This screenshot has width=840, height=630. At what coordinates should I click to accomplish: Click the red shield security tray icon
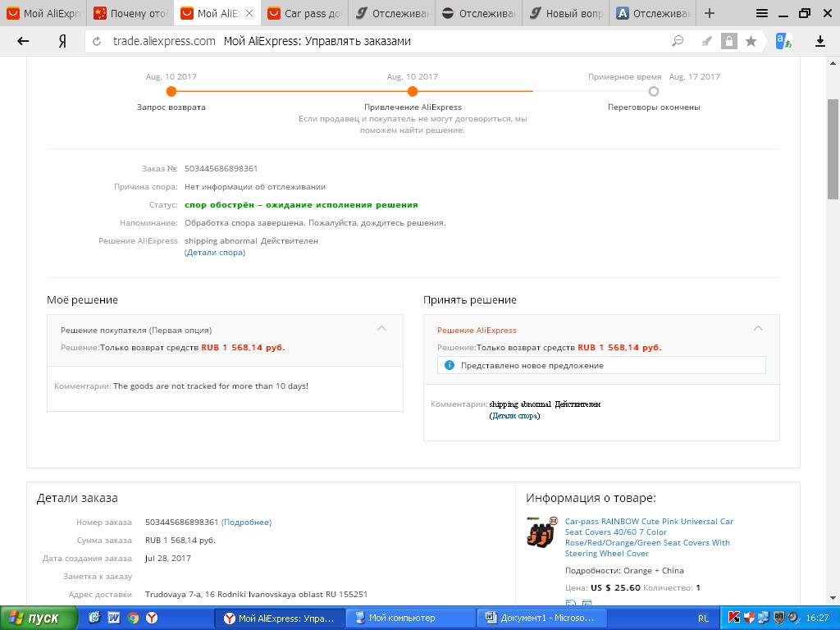tap(749, 618)
